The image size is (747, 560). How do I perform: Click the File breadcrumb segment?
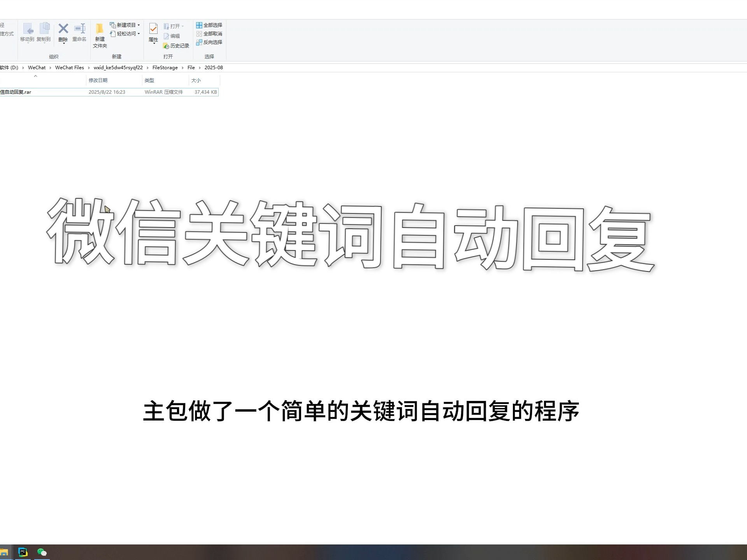pos(191,68)
